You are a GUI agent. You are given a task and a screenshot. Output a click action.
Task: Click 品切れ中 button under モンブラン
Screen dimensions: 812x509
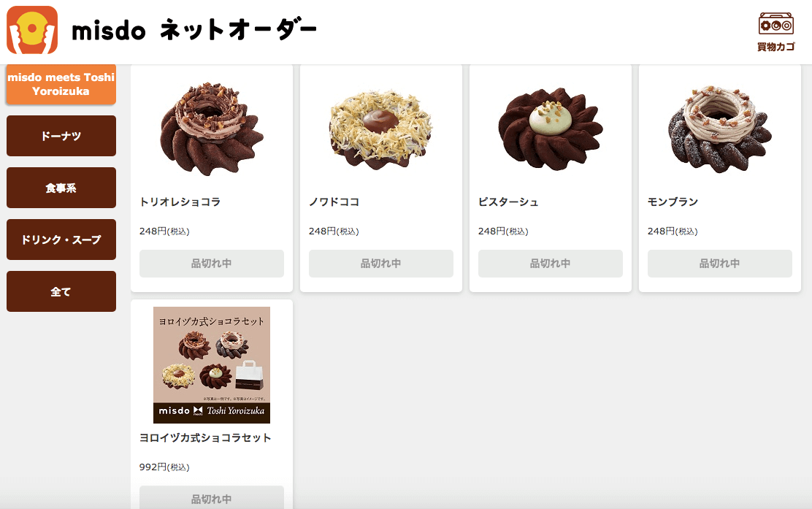(x=720, y=264)
